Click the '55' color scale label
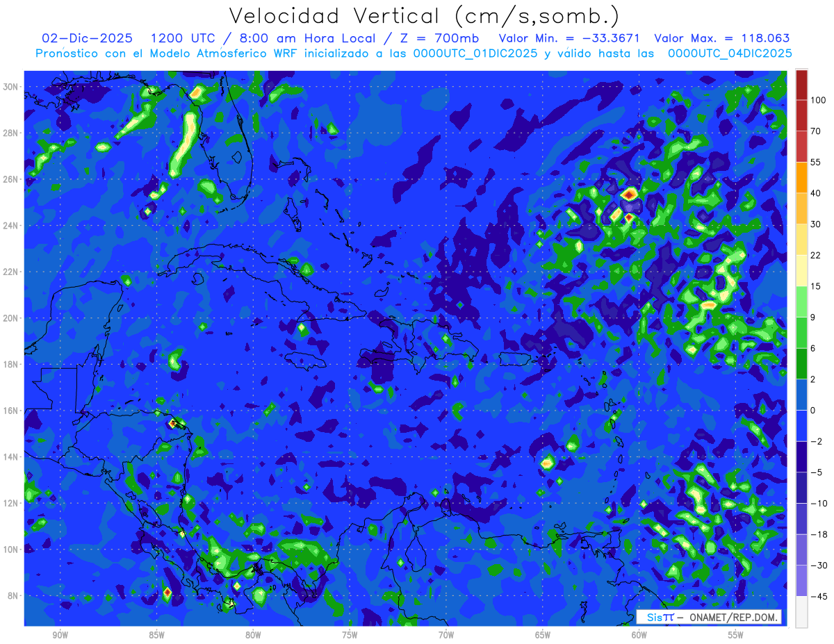The image size is (834, 644). [815, 162]
